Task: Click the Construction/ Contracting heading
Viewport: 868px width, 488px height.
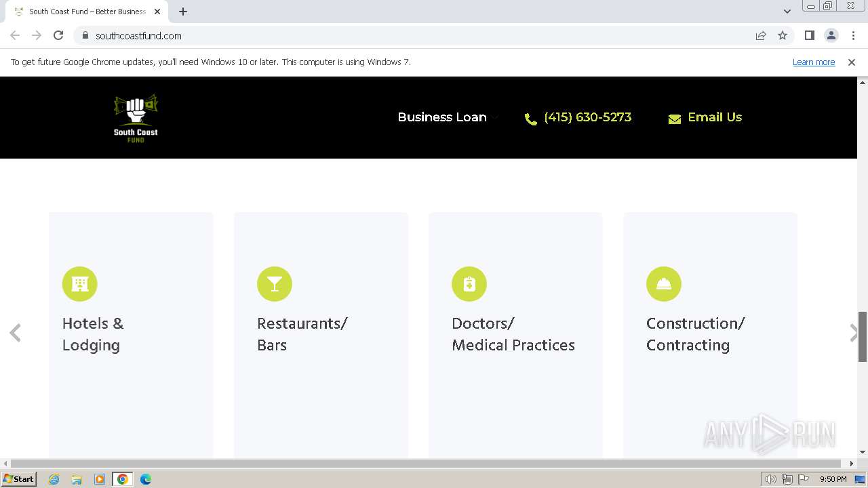Action: pyautogui.click(x=695, y=334)
